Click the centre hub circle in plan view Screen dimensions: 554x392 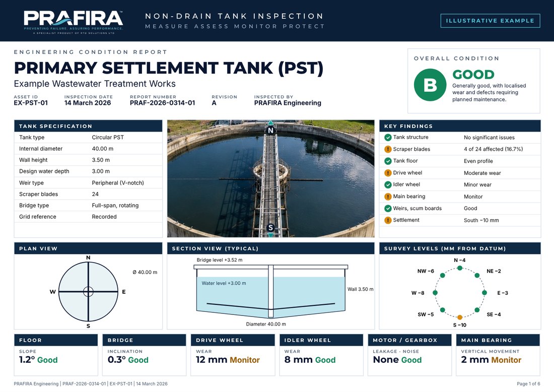tap(88, 292)
